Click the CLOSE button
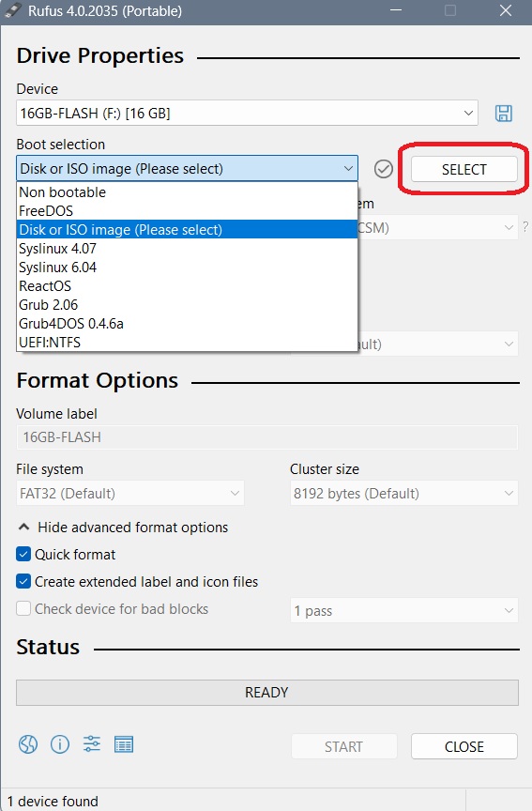The image size is (532, 811). (464, 747)
